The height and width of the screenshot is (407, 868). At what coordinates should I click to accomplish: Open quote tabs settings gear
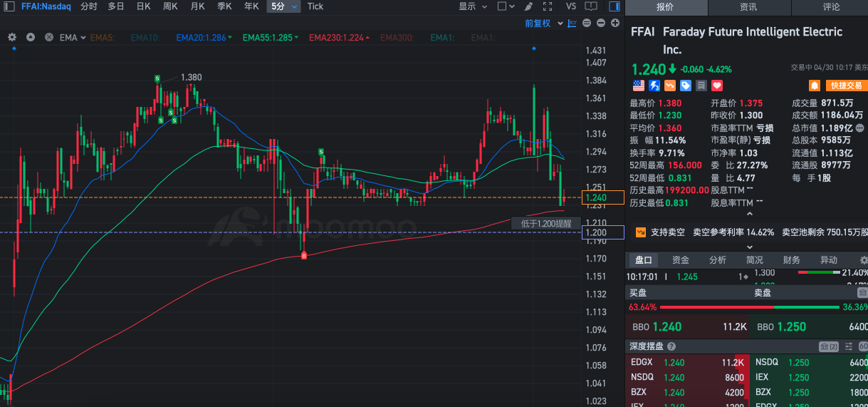[x=863, y=260]
